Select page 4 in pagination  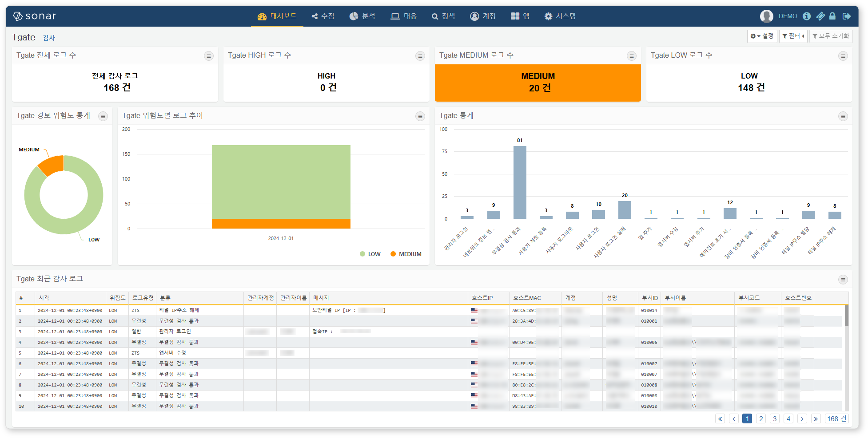[788, 419]
